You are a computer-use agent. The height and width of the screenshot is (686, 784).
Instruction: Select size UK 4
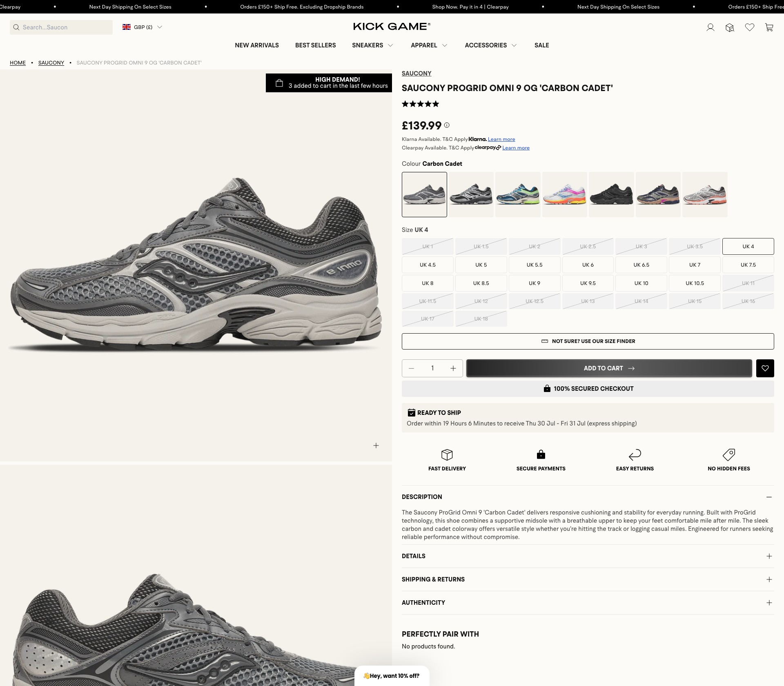click(x=748, y=246)
